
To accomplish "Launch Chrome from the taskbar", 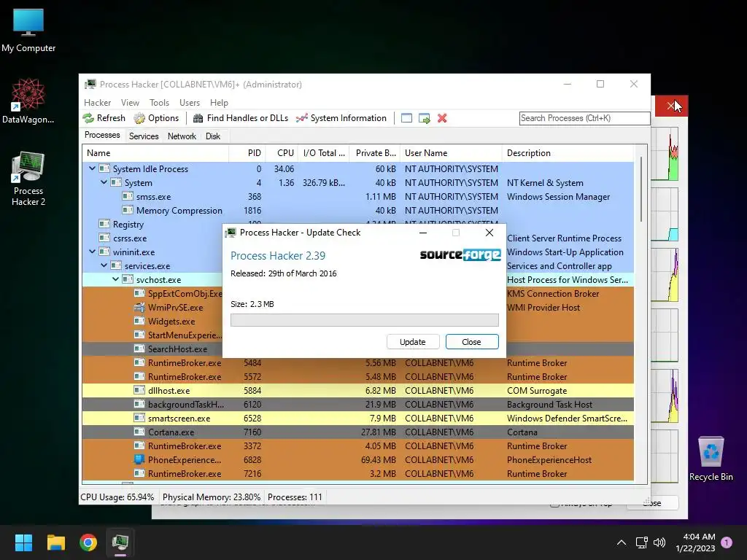I will click(88, 542).
